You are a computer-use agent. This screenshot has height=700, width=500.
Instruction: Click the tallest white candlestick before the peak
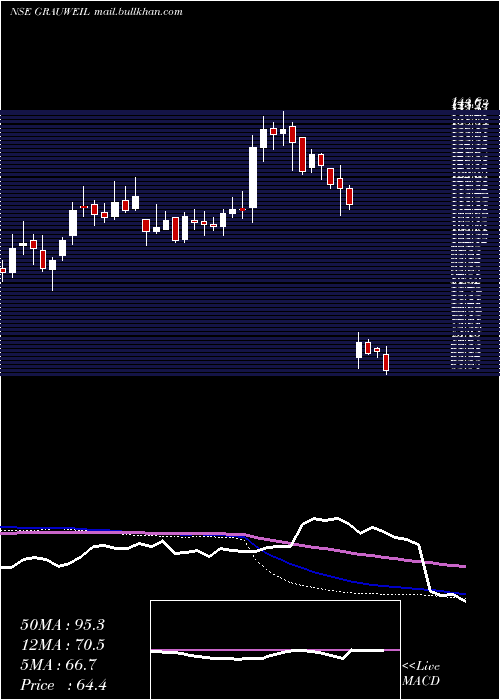[253, 178]
